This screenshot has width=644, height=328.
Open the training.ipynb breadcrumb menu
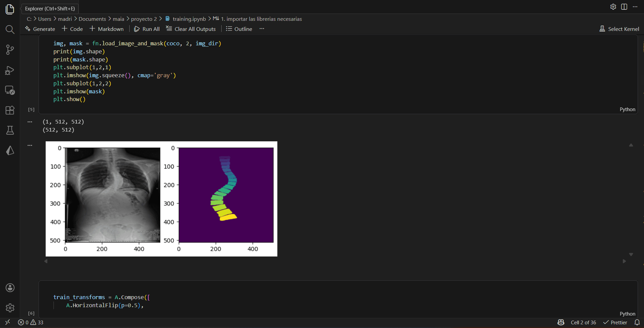pyautogui.click(x=189, y=19)
